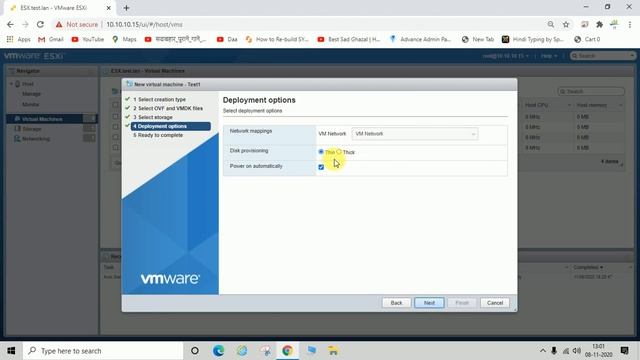Screen dimensions: 640x360
Task: Click the microphone tray icon
Action: (x=554, y=351)
